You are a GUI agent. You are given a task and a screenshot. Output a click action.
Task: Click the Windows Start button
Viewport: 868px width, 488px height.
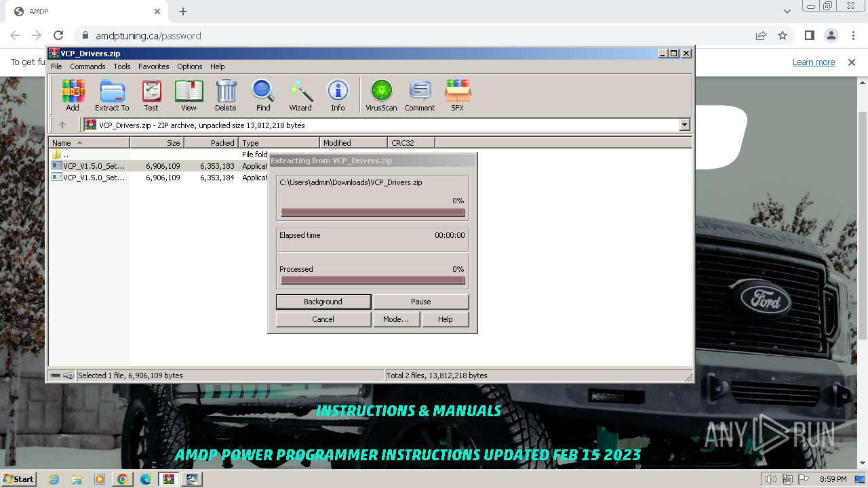pos(18,479)
